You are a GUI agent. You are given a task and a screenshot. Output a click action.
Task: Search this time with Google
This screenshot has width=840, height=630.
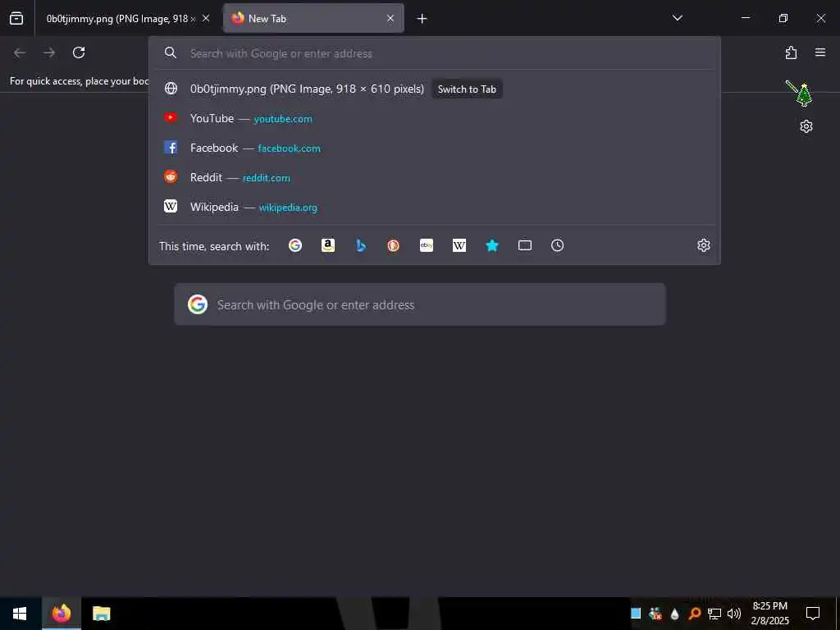(x=295, y=245)
